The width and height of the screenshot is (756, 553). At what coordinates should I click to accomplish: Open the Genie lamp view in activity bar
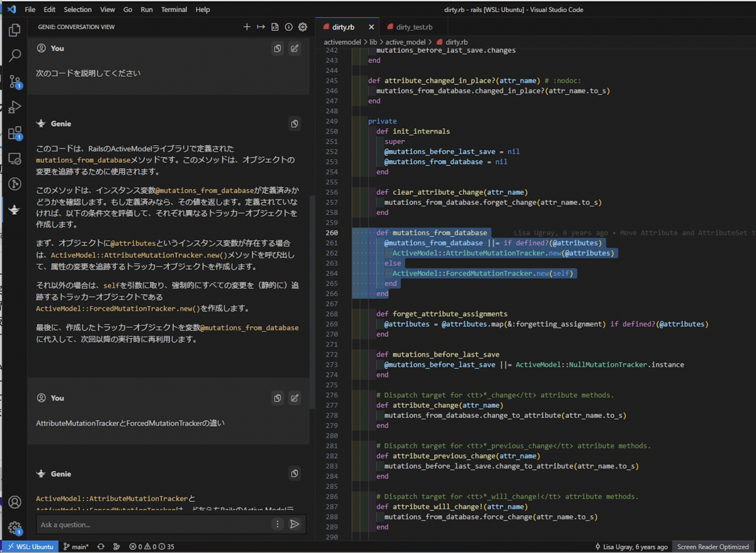pos(14,209)
